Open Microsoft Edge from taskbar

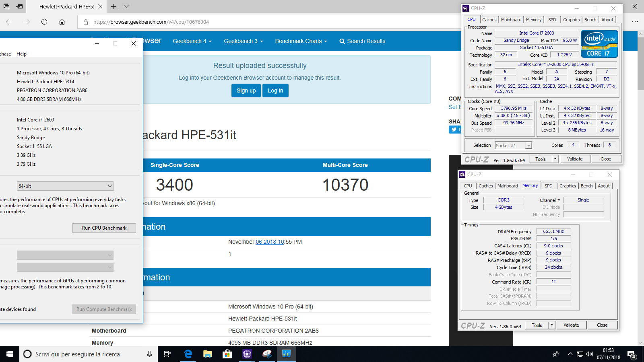pos(188,354)
